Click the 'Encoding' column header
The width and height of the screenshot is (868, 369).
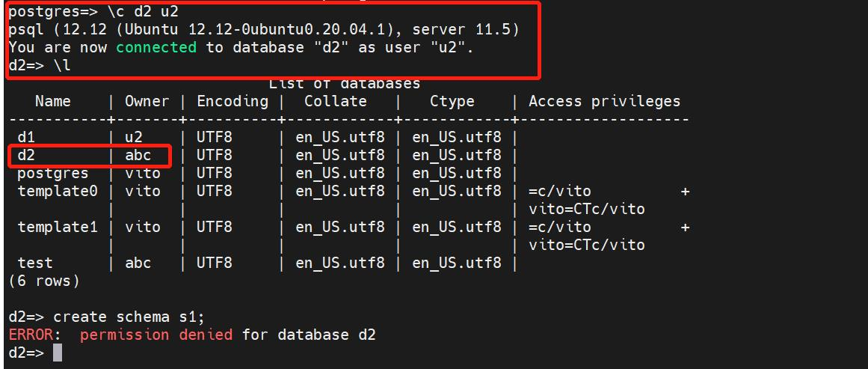pos(233,101)
